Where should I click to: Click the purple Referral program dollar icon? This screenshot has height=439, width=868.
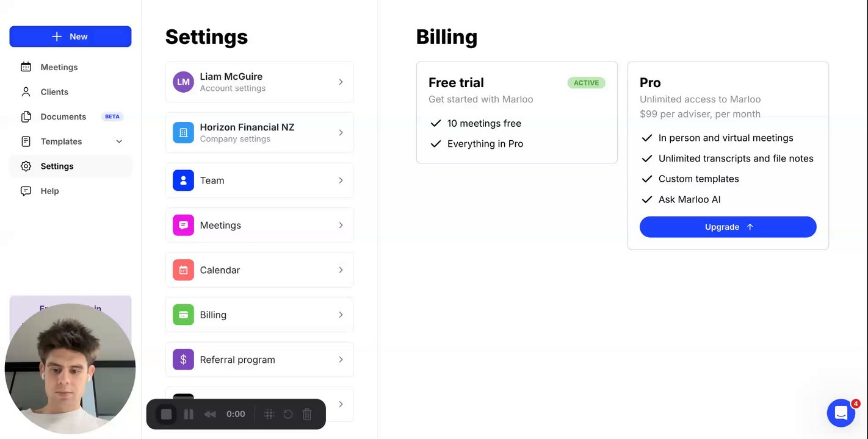(183, 360)
